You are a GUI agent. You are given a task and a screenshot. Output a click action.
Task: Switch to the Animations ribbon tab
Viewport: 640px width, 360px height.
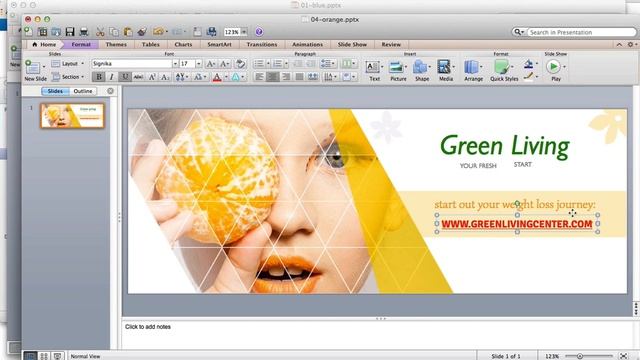[307, 44]
